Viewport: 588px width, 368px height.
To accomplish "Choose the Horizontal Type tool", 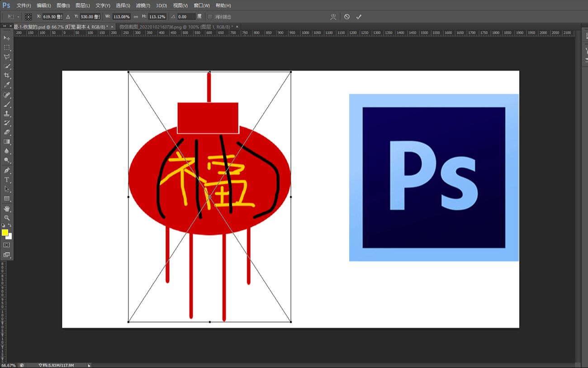I will (7, 180).
